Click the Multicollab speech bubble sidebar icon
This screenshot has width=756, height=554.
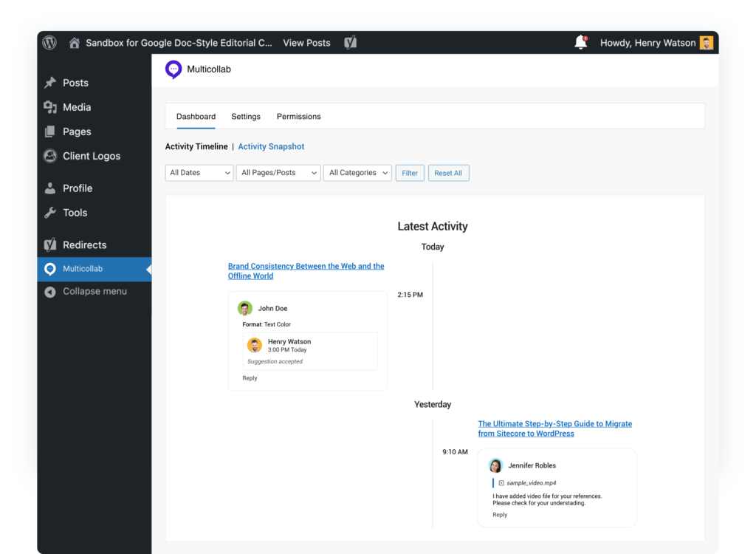pyautogui.click(x=50, y=269)
